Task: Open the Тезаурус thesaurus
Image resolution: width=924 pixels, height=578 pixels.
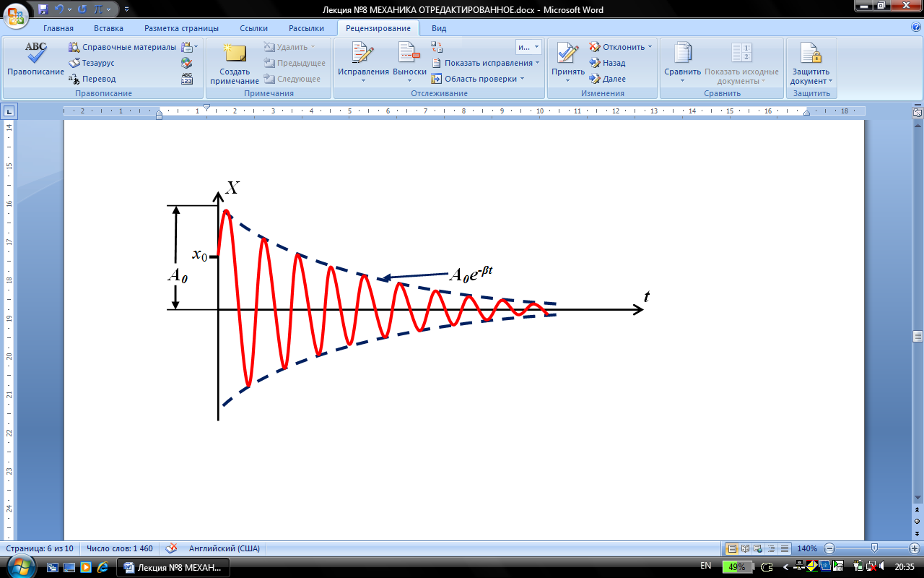Action: [92, 63]
